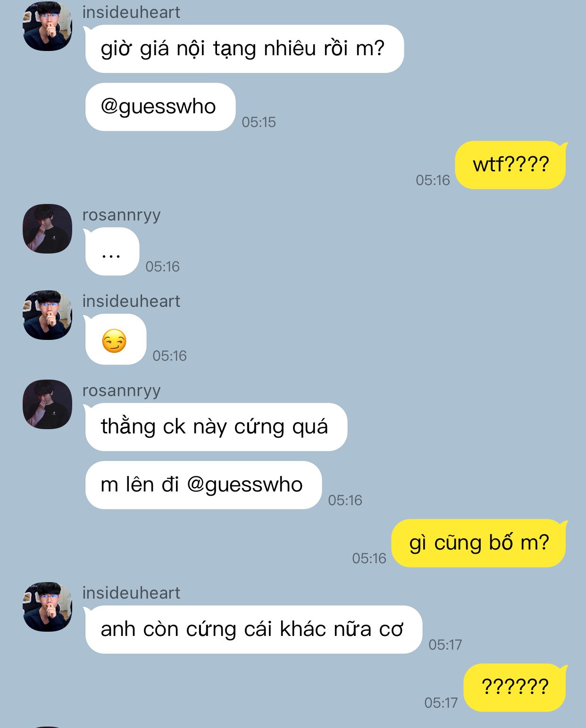This screenshot has width=586, height=728.
Task: Click insideuheart username above the emoji bubble
Action: click(x=131, y=301)
